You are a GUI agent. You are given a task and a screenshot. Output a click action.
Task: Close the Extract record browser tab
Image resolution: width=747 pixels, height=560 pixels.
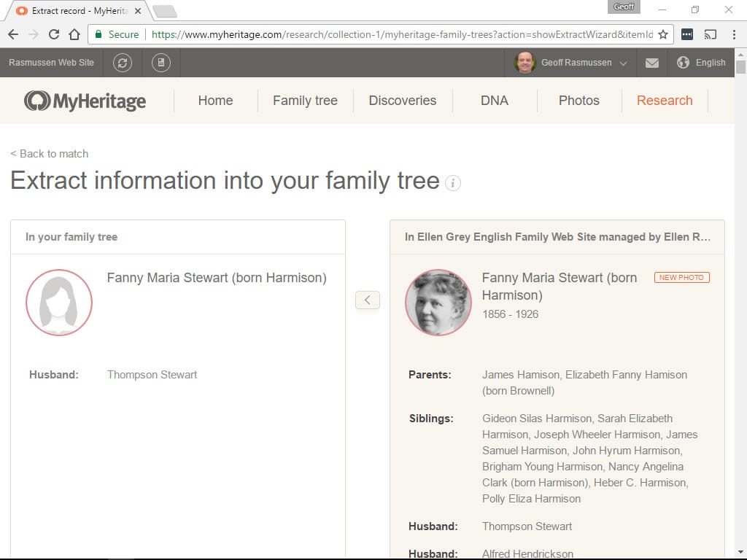pyautogui.click(x=138, y=10)
